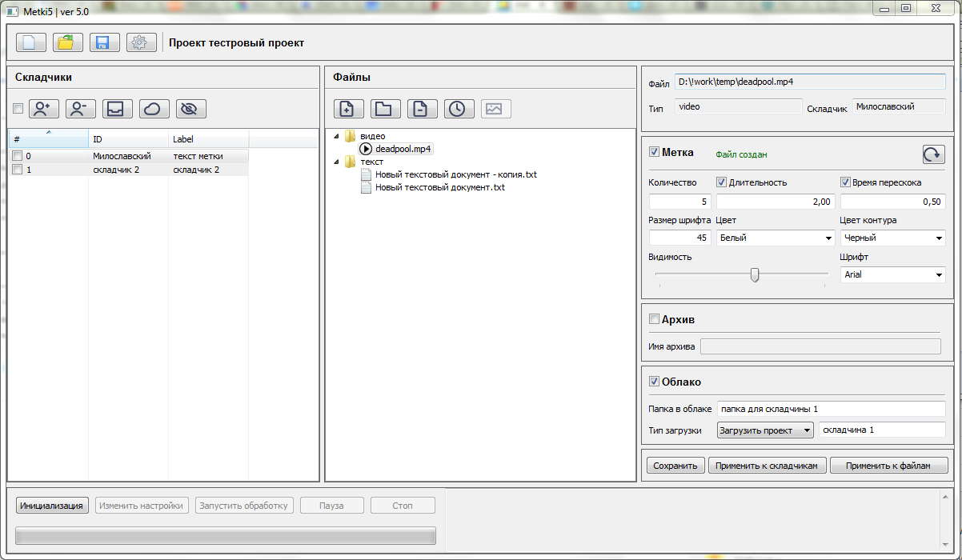Click the Инициализация button
Viewport: 962px width, 560px height.
52,506
